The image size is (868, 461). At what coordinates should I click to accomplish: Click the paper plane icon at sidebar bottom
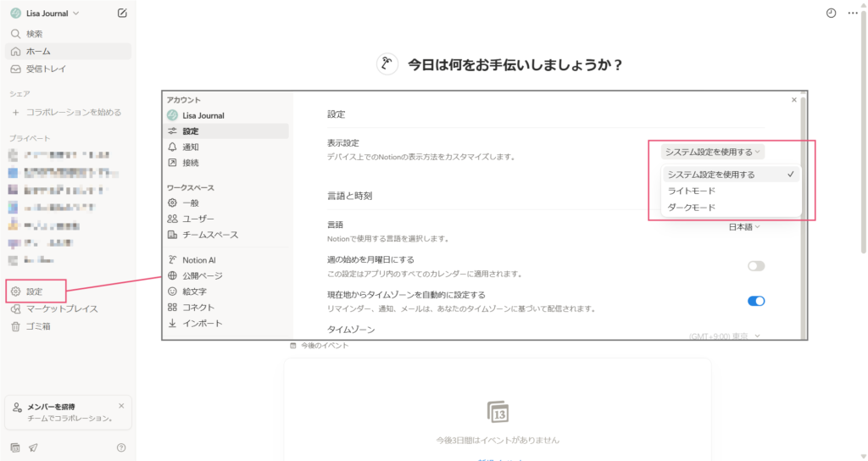33,447
